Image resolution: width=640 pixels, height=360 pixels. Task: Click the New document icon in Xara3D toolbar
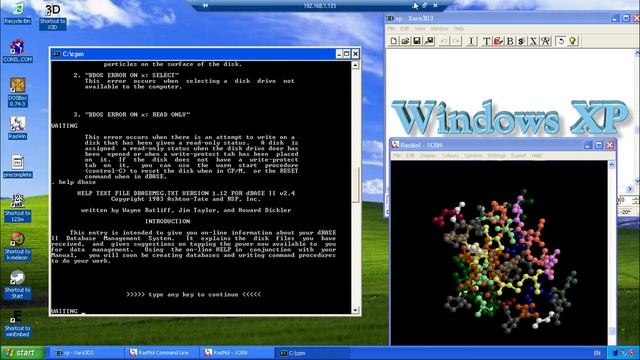point(393,41)
